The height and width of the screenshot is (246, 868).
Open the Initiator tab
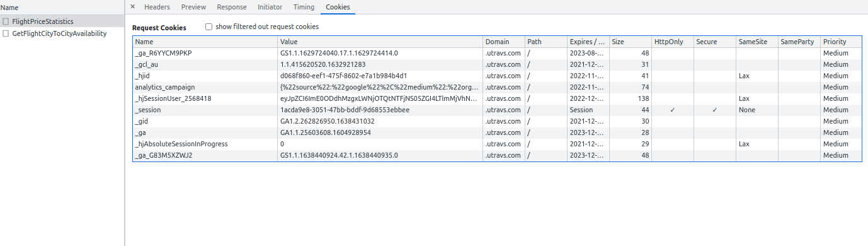[270, 7]
